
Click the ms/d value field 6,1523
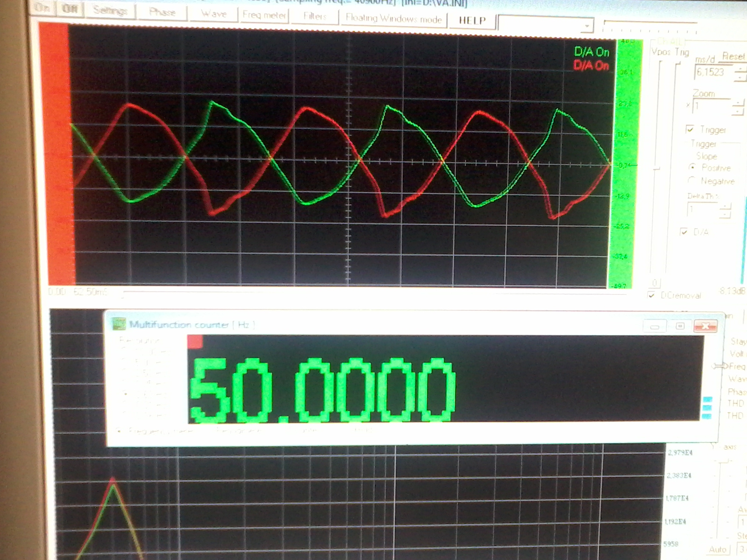point(714,73)
